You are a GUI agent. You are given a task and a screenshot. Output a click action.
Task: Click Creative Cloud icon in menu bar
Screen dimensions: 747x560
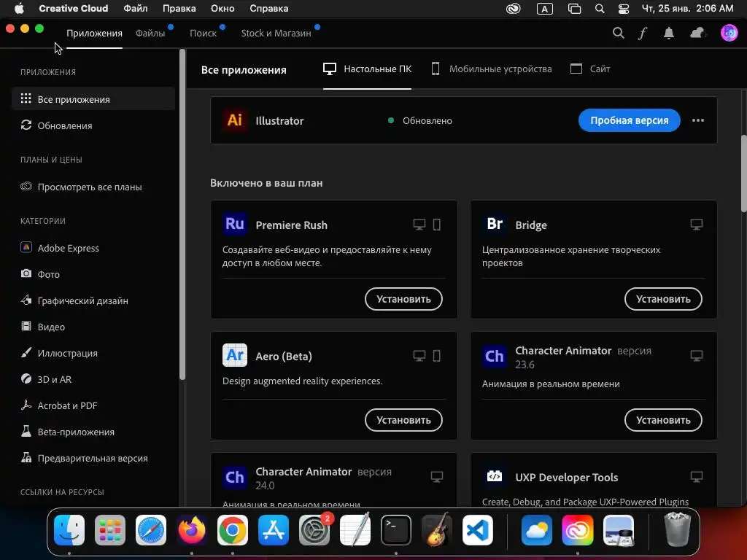click(513, 9)
